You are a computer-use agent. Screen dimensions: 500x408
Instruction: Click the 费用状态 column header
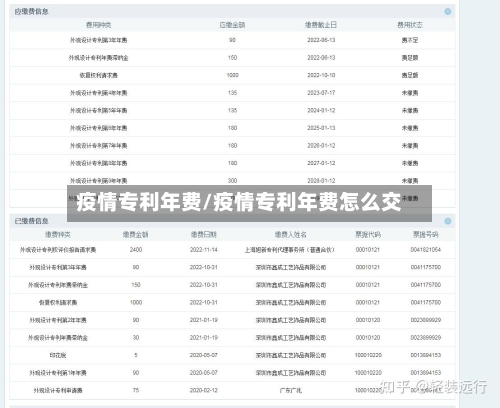point(410,25)
